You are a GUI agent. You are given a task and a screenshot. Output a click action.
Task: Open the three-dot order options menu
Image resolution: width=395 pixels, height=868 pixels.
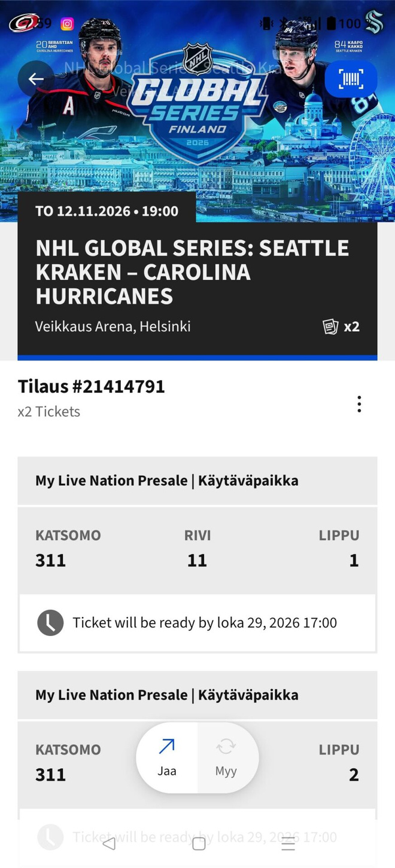(359, 404)
